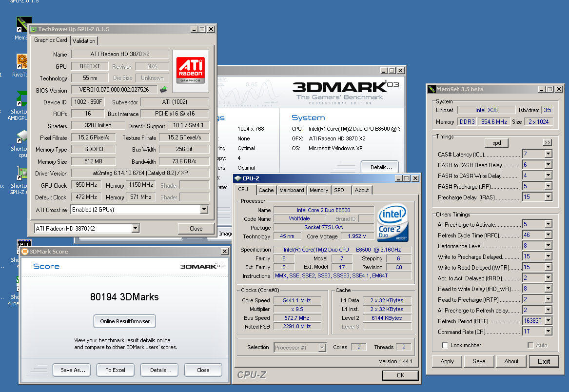Open the Refresh Cycle Time (tRFC) dropdown

(x=548, y=235)
